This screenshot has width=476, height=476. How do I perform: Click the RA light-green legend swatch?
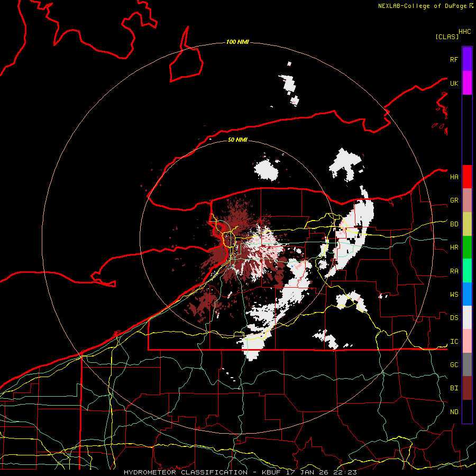[x=467, y=271]
